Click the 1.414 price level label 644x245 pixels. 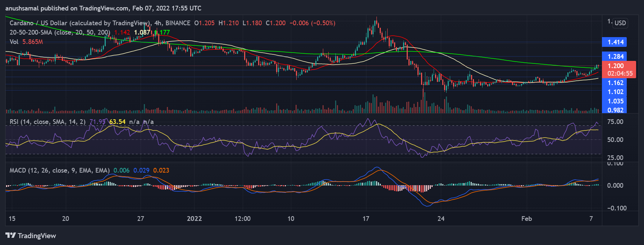(x=615, y=42)
